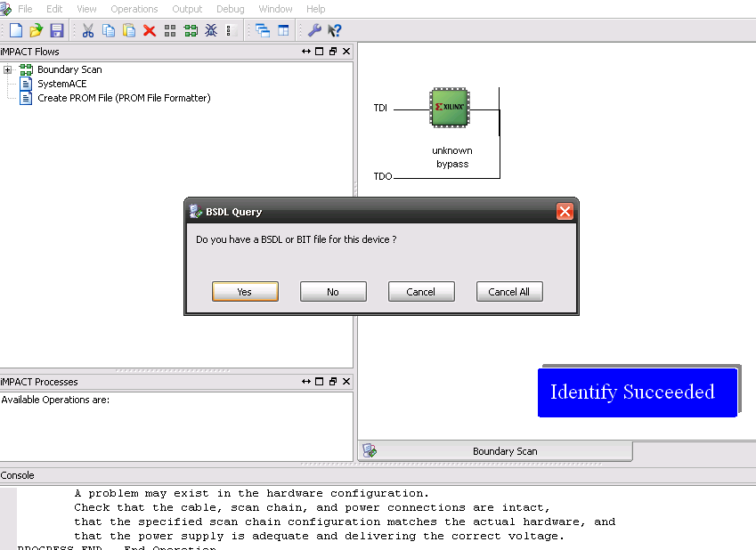Open the Output menu
The width and height of the screenshot is (756, 550).
pyautogui.click(x=187, y=9)
